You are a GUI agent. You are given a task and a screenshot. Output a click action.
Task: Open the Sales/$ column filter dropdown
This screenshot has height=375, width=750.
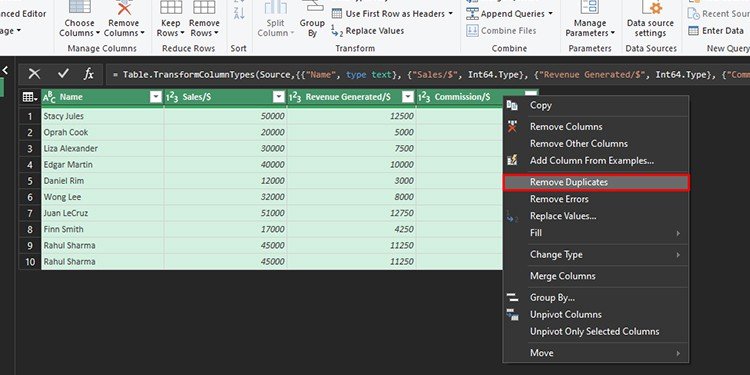pos(279,97)
